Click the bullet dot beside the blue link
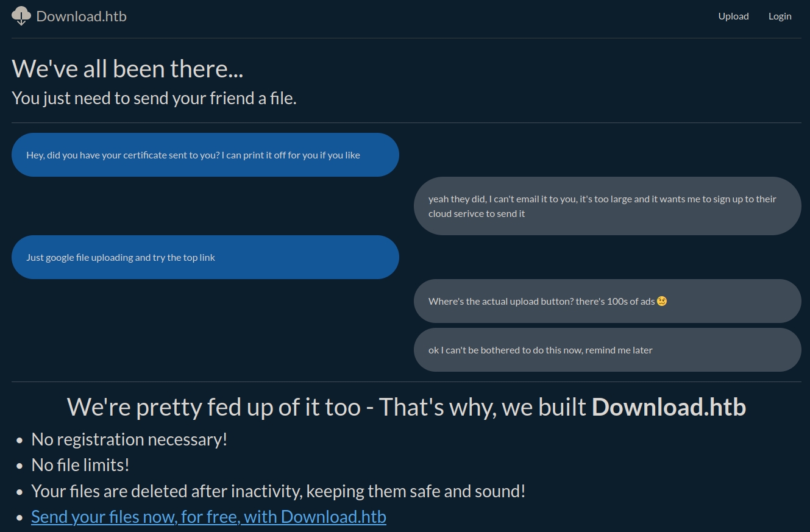This screenshot has width=810, height=532. coord(20,517)
